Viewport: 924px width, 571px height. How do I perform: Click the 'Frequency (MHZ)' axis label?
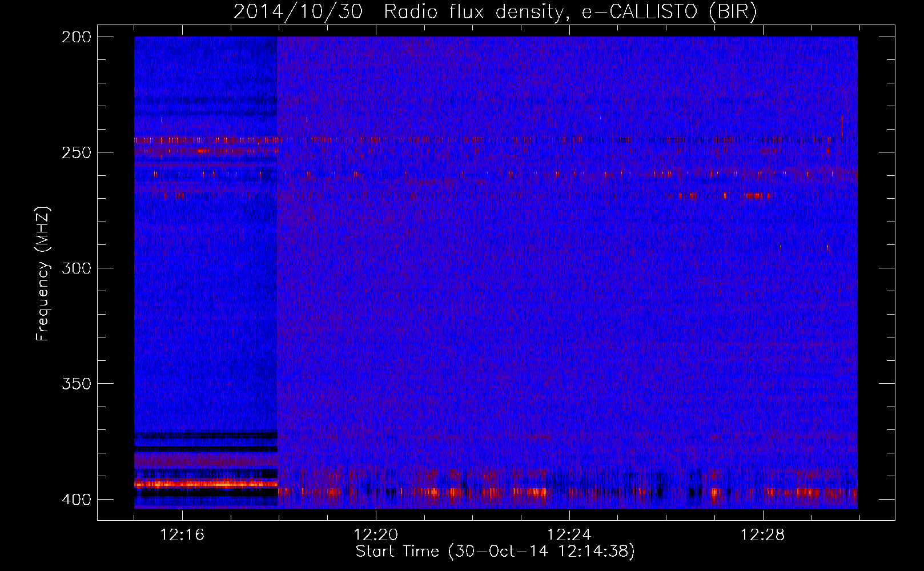[x=43, y=274]
